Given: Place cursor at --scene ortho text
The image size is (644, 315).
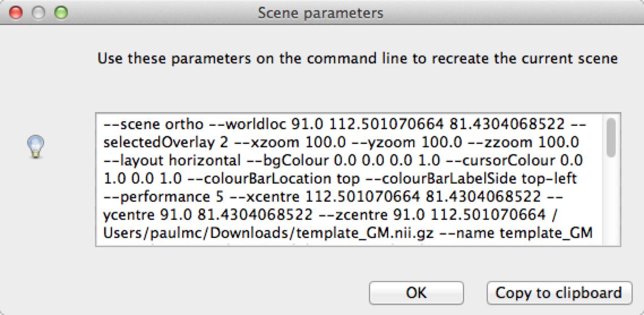Looking at the screenshot, I should (153, 124).
